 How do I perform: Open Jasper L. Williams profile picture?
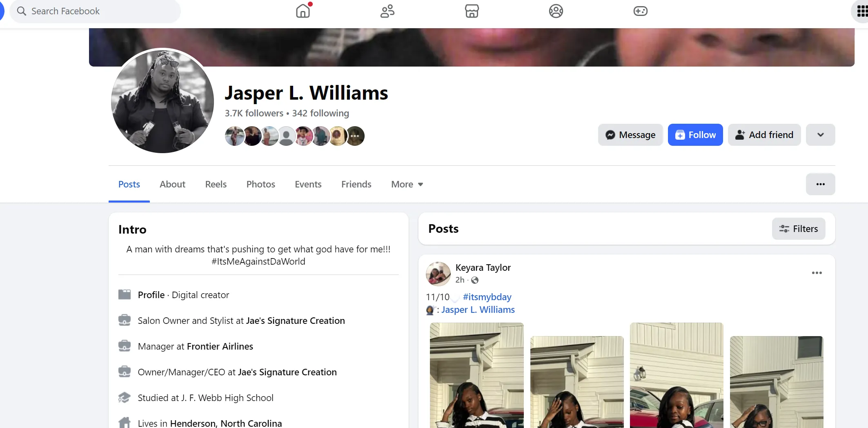pyautogui.click(x=162, y=101)
